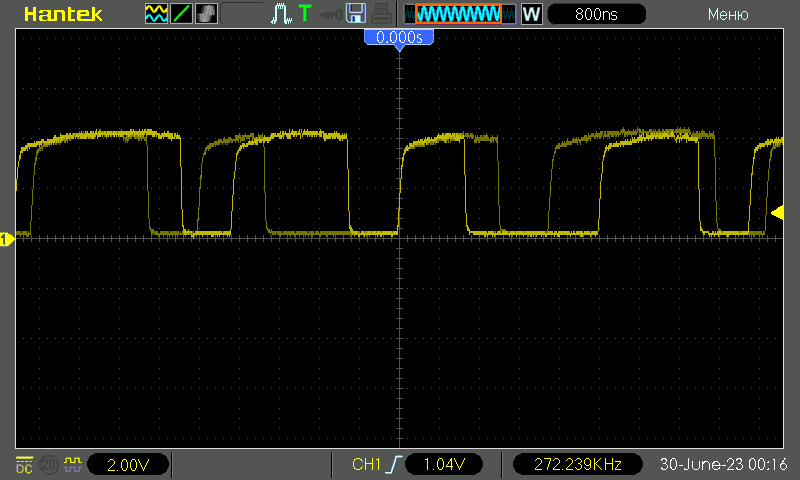Viewport: 800px width, 480px height.
Task: Click the gray persistence icon
Action: click(205, 15)
